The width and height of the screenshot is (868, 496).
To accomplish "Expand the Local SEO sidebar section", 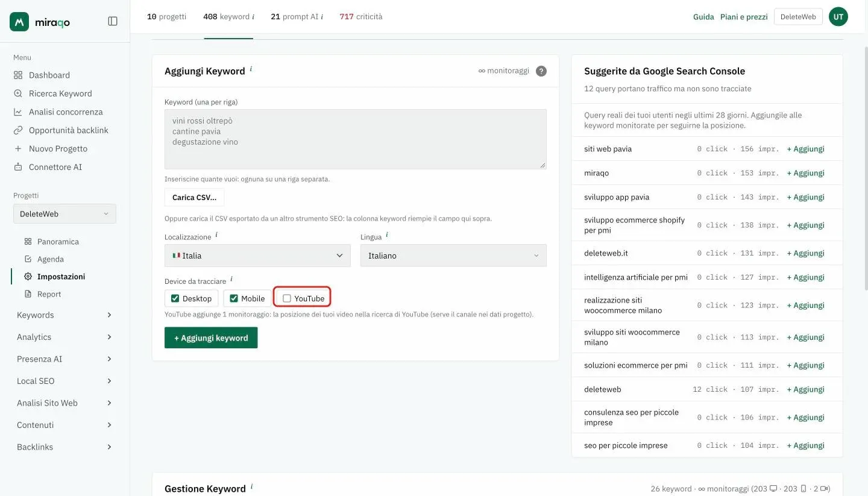I will point(64,381).
